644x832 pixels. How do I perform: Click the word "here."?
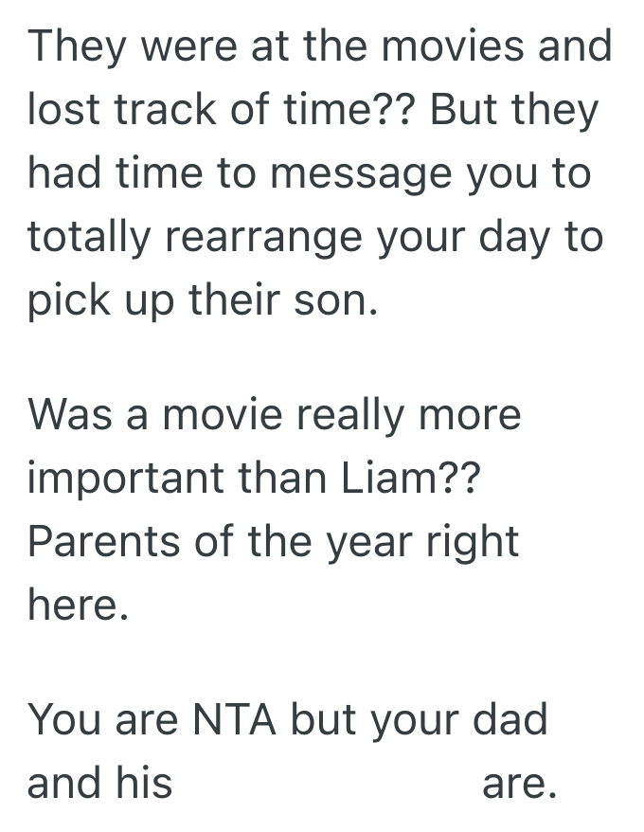pyautogui.click(x=77, y=606)
